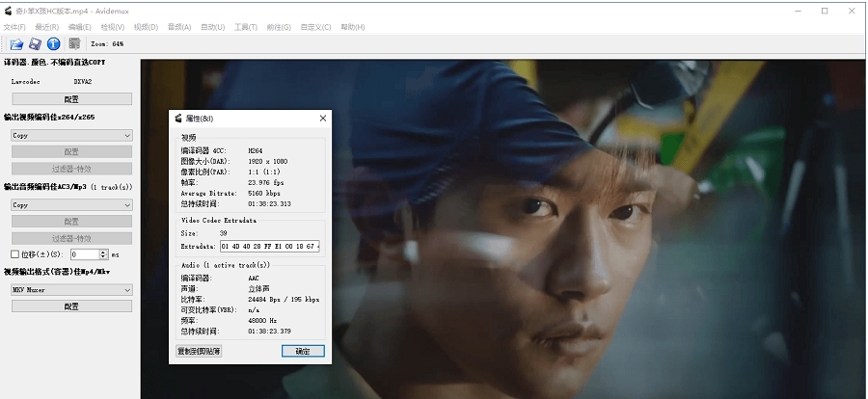
Task: Click the muxer 配置 button below MKV Muxer
Action: tap(72, 306)
